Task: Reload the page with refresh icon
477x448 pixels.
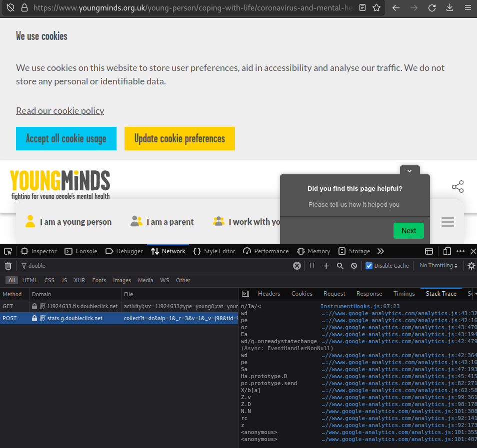Action: [431, 8]
